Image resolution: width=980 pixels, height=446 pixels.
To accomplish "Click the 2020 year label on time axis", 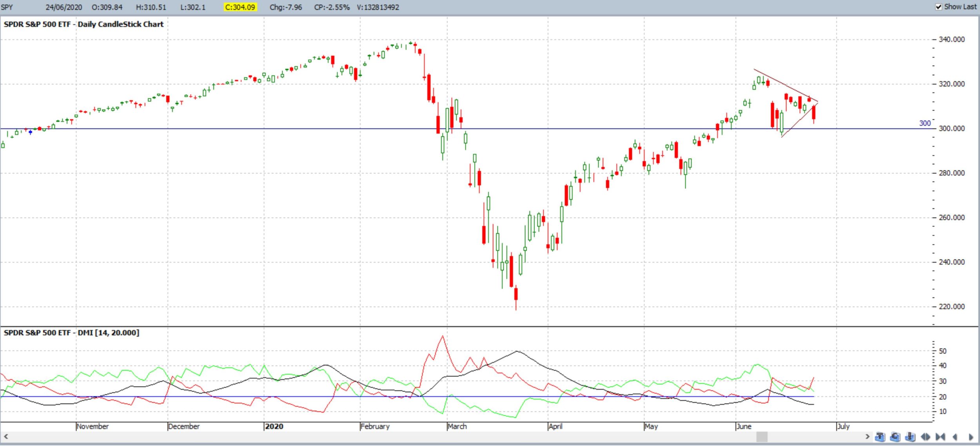I will pos(274,426).
